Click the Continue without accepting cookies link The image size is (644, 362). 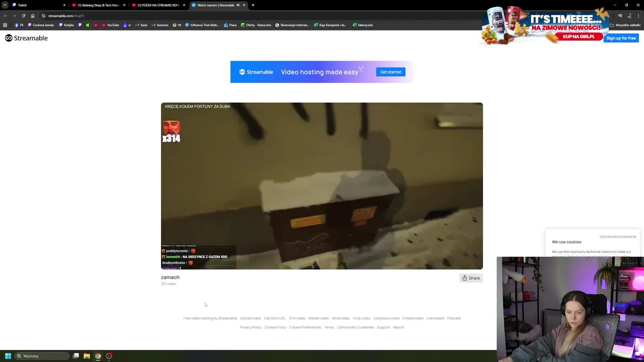(617, 236)
